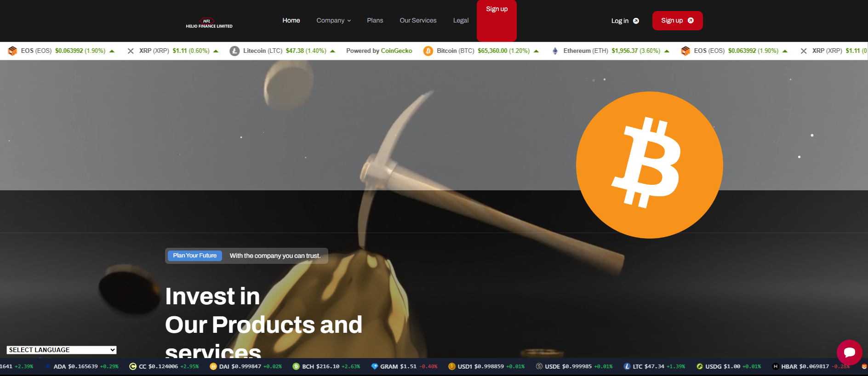Image resolution: width=868 pixels, height=376 pixels.
Task: Click the arrow icon next to Log in
Action: click(x=636, y=21)
